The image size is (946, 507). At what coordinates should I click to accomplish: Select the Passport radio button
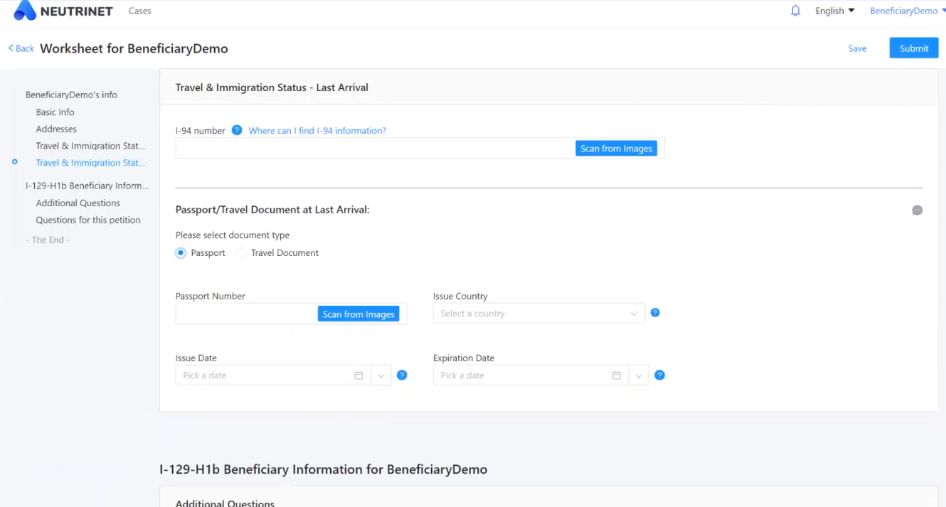pos(180,253)
